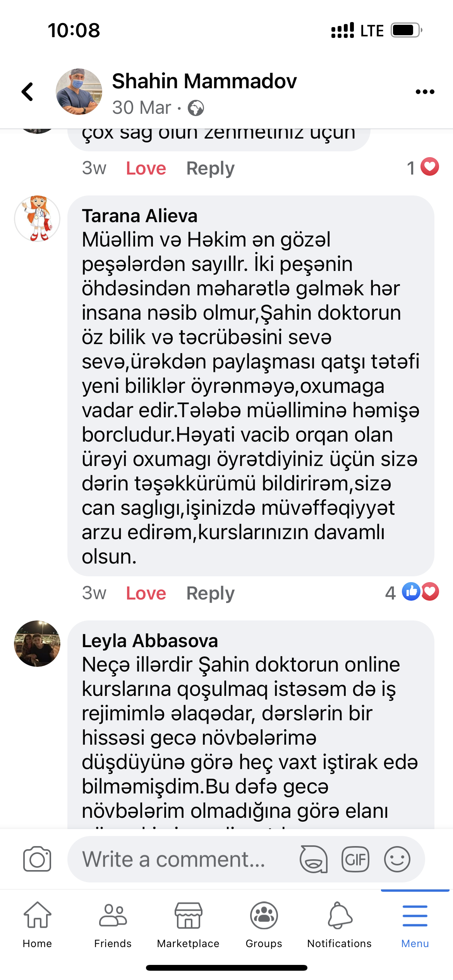Open the sticker picker in comment box
The image size is (453, 980).
coord(314,859)
